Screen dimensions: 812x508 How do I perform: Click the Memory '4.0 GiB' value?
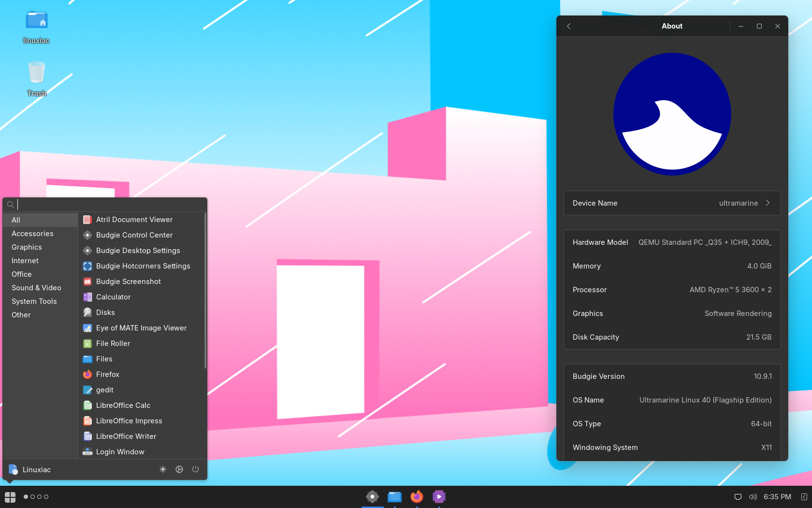click(x=759, y=266)
